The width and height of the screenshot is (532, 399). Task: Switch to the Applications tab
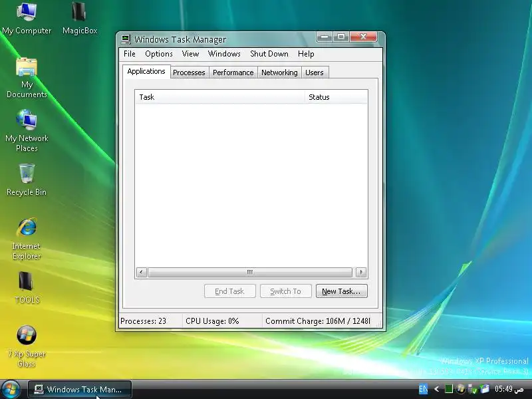pyautogui.click(x=146, y=72)
